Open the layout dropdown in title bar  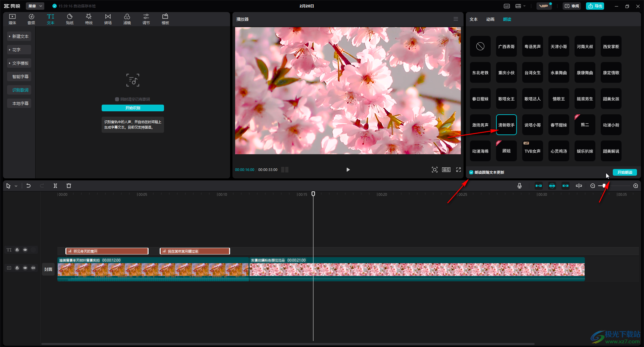pyautogui.click(x=520, y=6)
